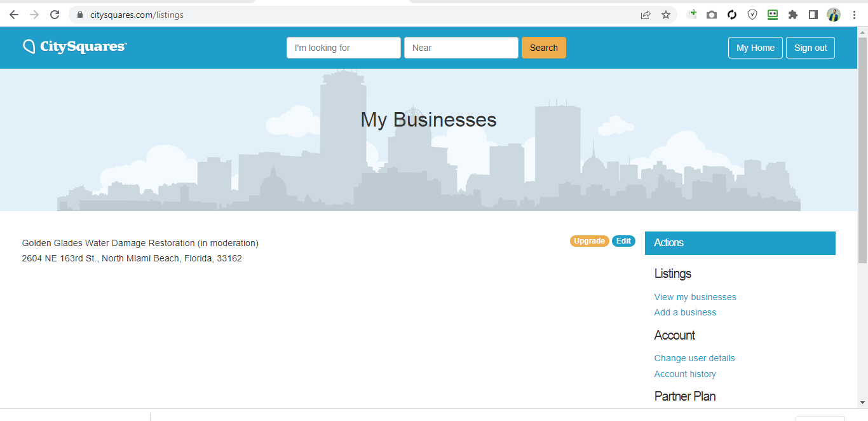Open the Add a business link
This screenshot has height=421, width=868.
[x=685, y=312]
